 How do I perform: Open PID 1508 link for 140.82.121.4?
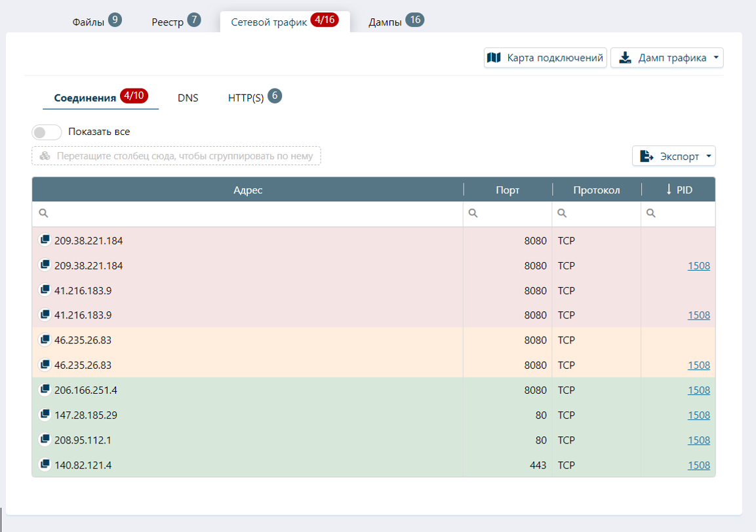[x=698, y=465]
